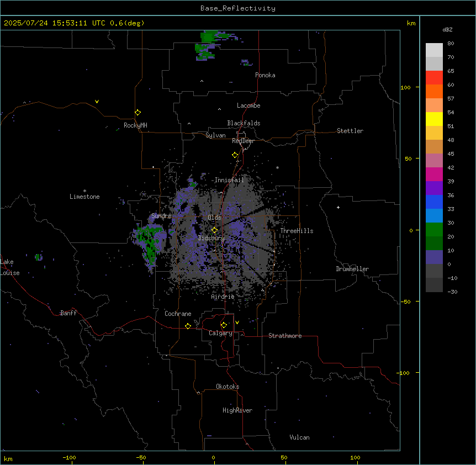This screenshot has height=465, width=476.
Task: Click the Limestone label
Action: (84, 197)
